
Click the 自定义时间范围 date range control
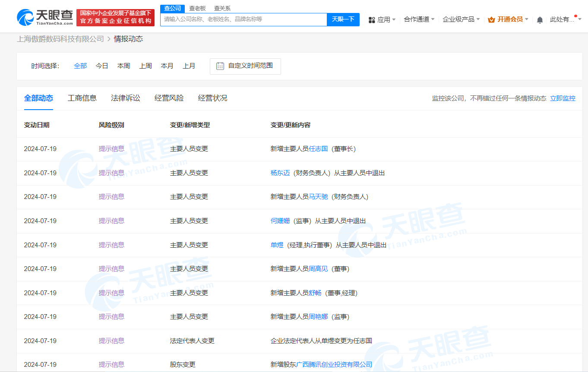[x=245, y=66]
